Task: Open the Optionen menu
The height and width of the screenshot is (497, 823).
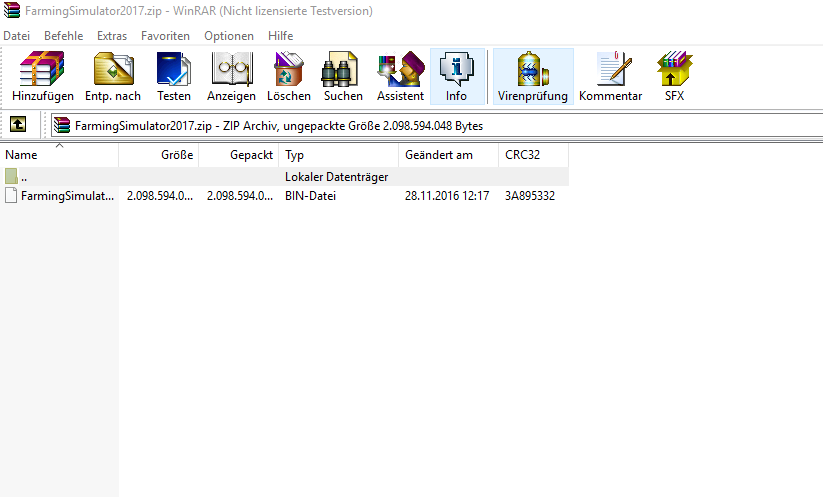Action: pos(229,35)
